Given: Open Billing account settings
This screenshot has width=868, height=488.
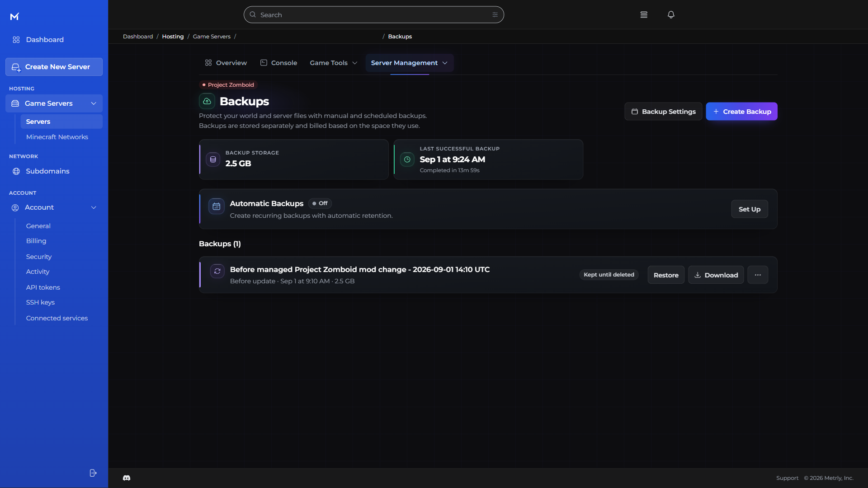Looking at the screenshot, I should [x=36, y=241].
